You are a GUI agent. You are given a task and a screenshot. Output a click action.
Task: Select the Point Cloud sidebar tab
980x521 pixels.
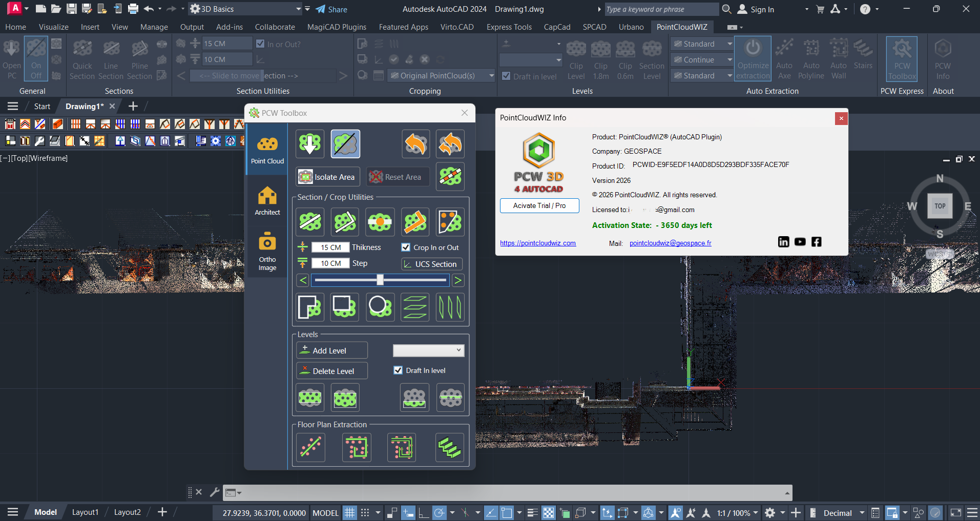pos(267,150)
